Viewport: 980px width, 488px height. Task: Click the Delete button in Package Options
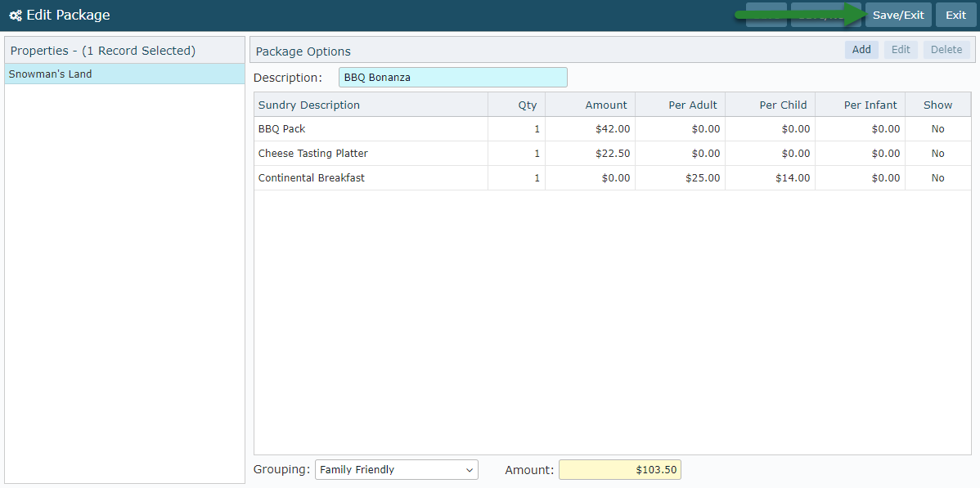946,50
